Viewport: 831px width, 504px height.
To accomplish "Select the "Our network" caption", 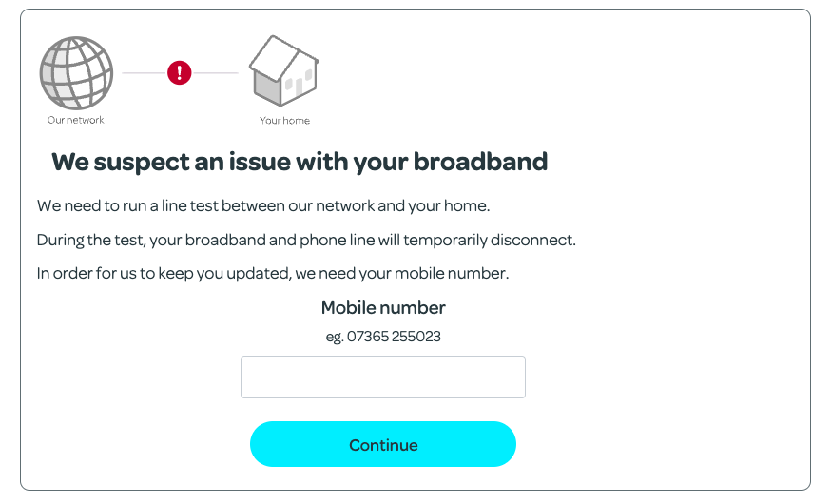I will click(76, 121).
